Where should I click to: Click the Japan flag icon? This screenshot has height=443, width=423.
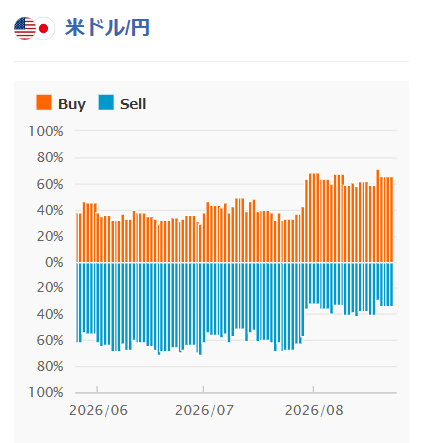click(x=45, y=28)
